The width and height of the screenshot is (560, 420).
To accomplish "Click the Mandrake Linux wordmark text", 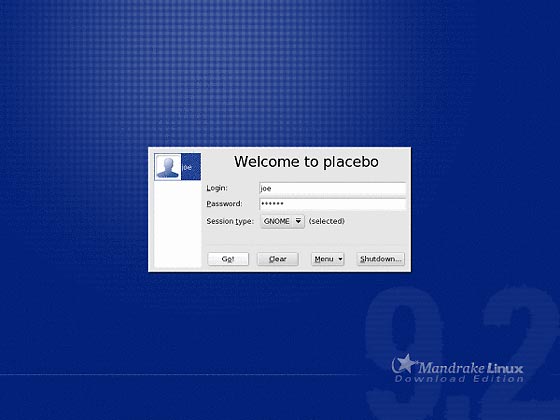I will click(470, 368).
